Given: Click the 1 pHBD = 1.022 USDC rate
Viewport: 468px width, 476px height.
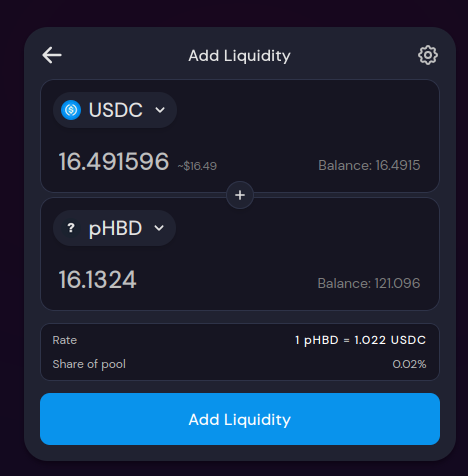Looking at the screenshot, I should (360, 340).
